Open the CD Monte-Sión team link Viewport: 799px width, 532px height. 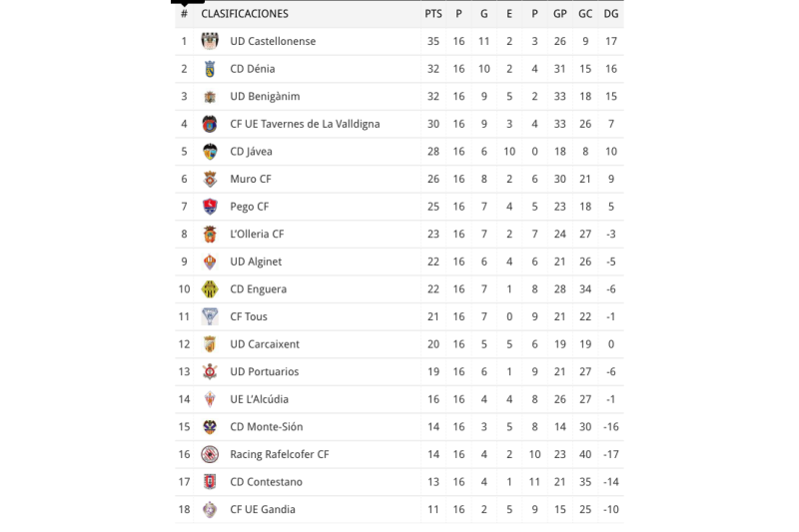click(266, 426)
